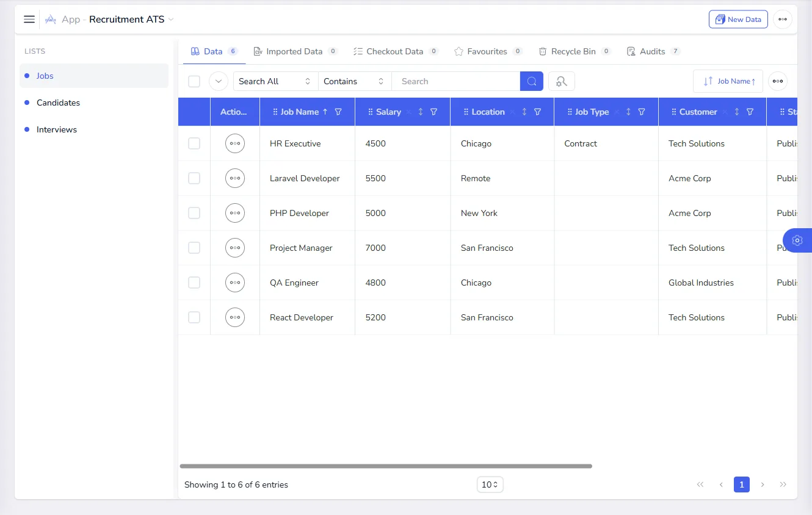Focus the Search text field
This screenshot has width=812, height=515.
pos(455,81)
